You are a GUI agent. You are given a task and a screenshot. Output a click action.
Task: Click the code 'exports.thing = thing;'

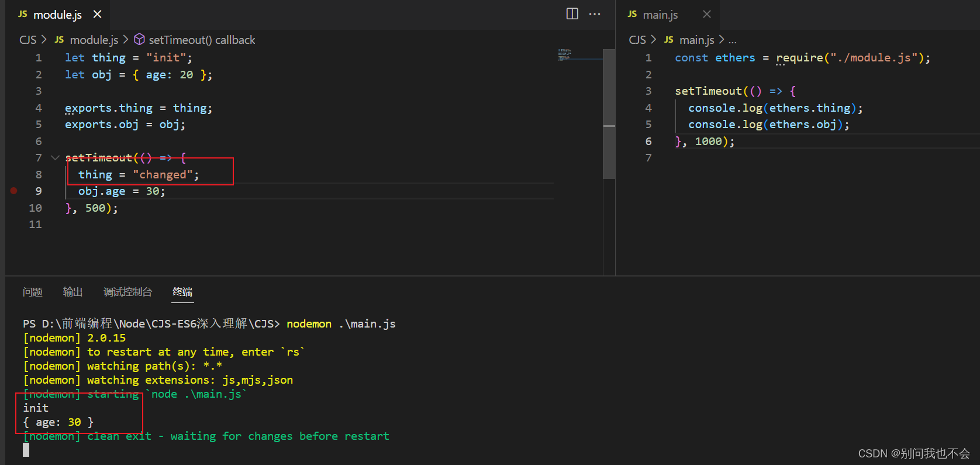(x=139, y=108)
